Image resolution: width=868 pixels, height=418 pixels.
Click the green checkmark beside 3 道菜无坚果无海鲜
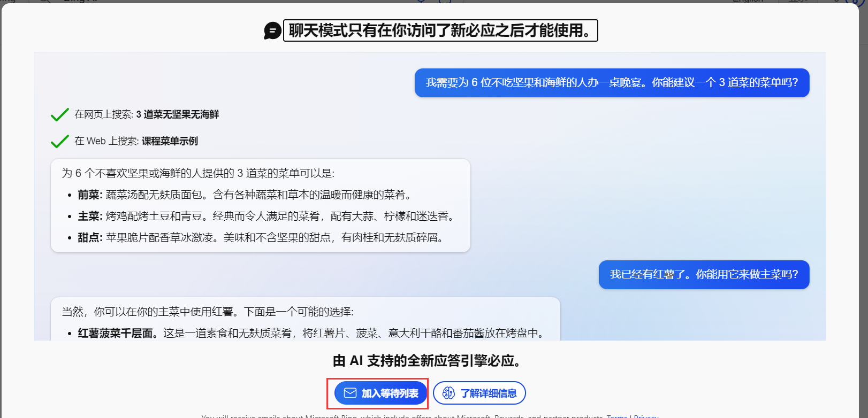[x=59, y=114]
